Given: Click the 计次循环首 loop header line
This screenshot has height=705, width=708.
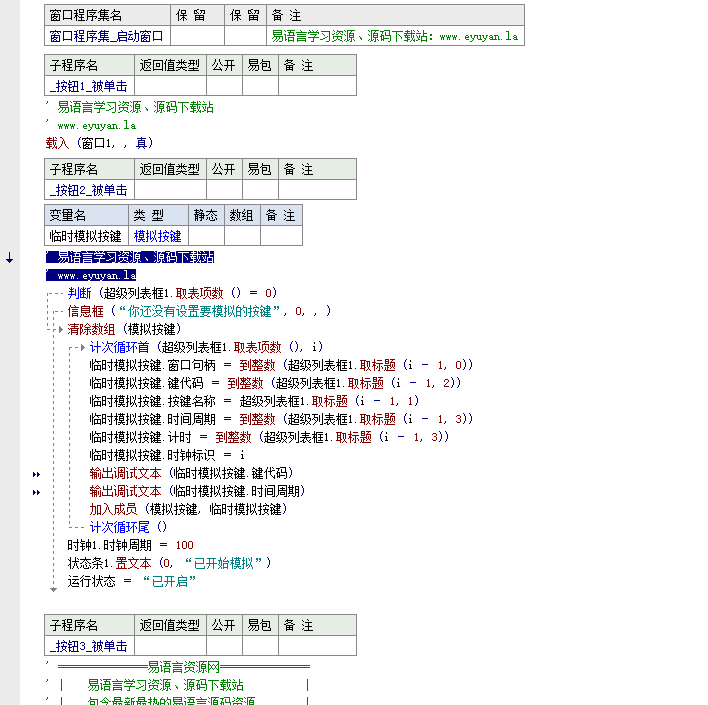Looking at the screenshot, I should tap(206, 347).
